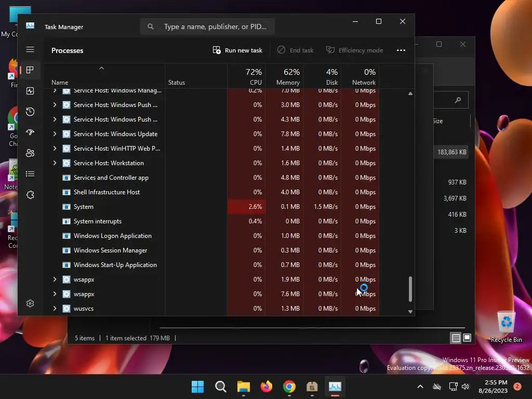Sort by the Memory 62% column header
The height and width of the screenshot is (399, 532).
tap(284, 76)
